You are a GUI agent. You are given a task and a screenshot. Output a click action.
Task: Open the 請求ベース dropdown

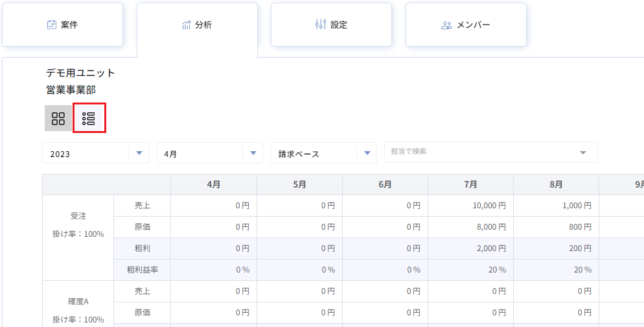click(323, 153)
